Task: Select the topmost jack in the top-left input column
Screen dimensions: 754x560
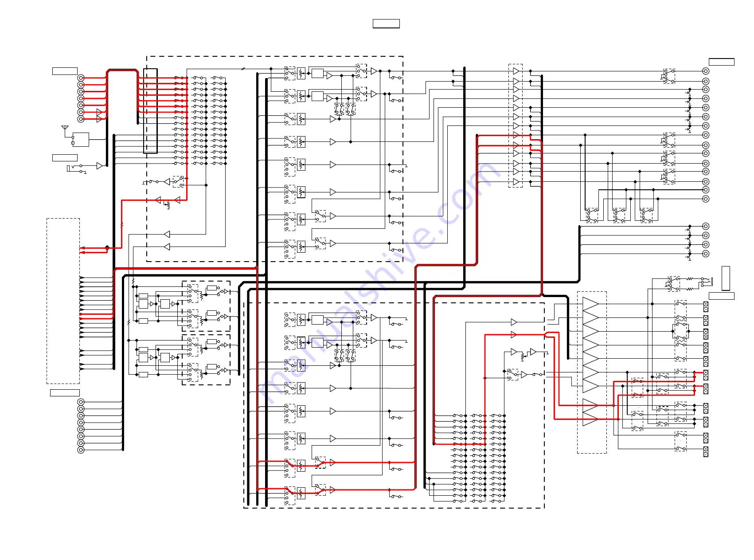Action: 81,78
